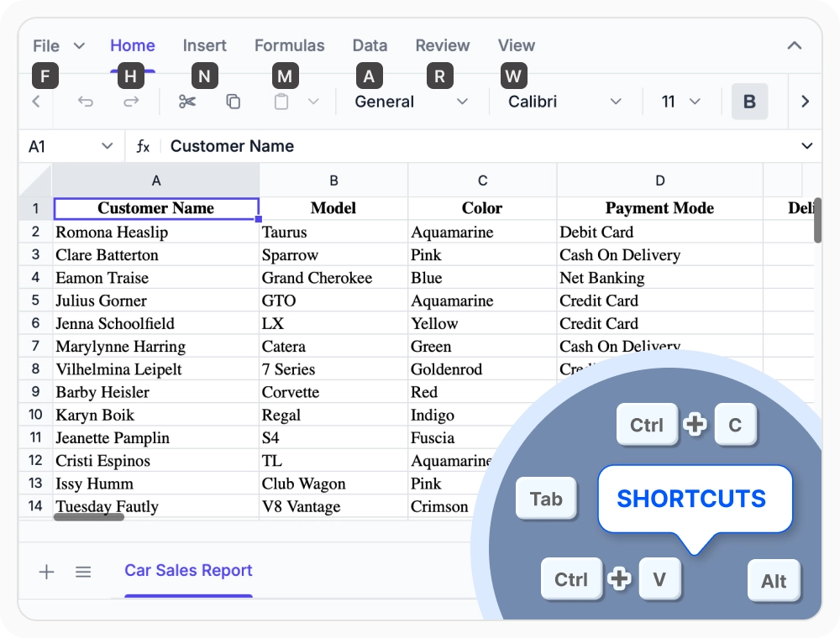The image size is (840, 638).
Task: Click cell Grand Cherokee
Action: (333, 278)
